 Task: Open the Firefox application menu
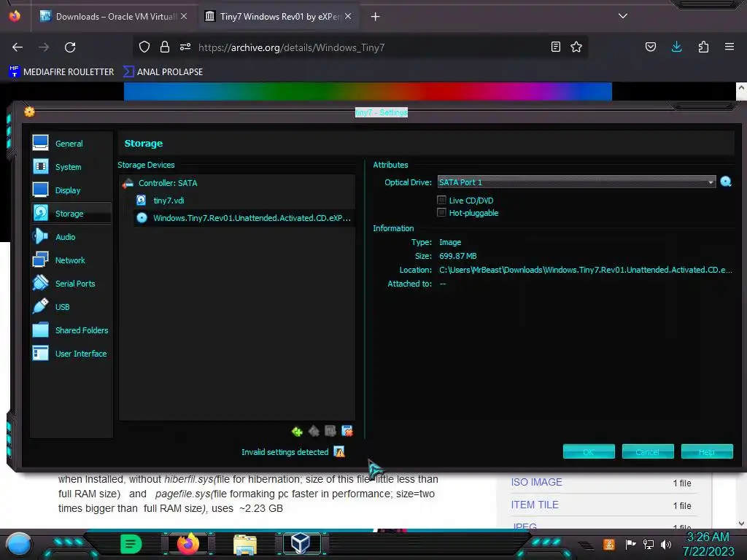(x=729, y=47)
